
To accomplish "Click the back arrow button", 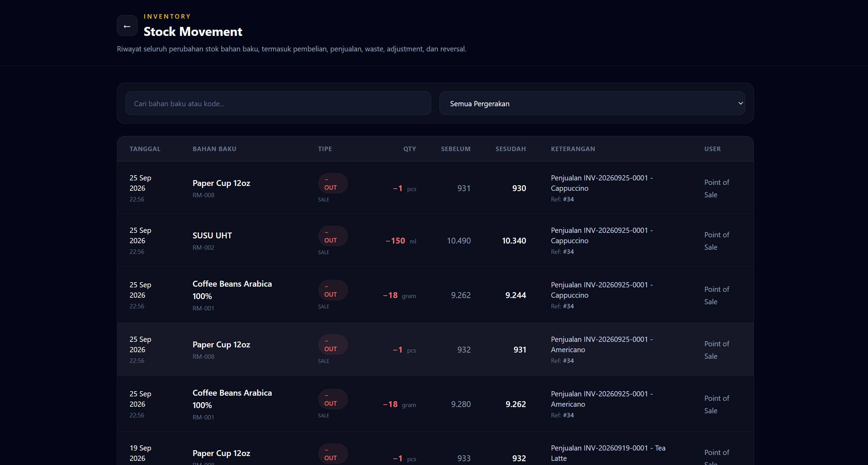I will pos(127,26).
